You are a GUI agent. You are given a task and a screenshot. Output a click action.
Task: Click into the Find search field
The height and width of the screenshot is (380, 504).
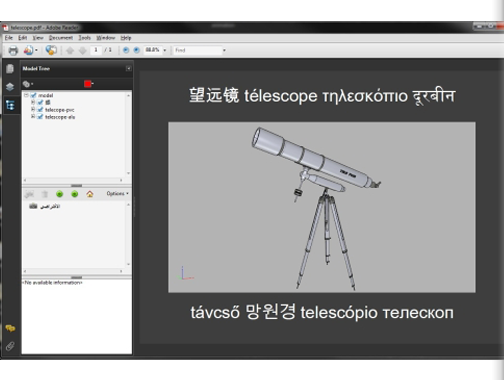click(197, 50)
